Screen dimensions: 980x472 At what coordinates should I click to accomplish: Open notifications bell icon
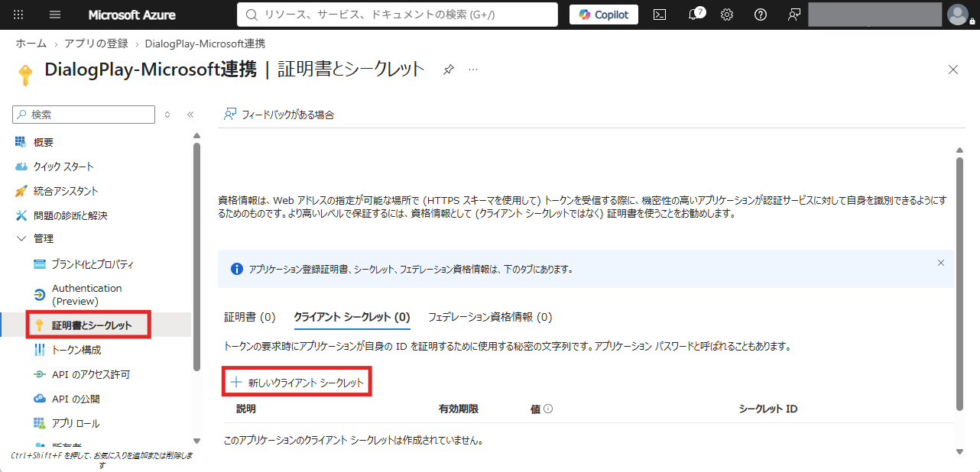pos(695,15)
